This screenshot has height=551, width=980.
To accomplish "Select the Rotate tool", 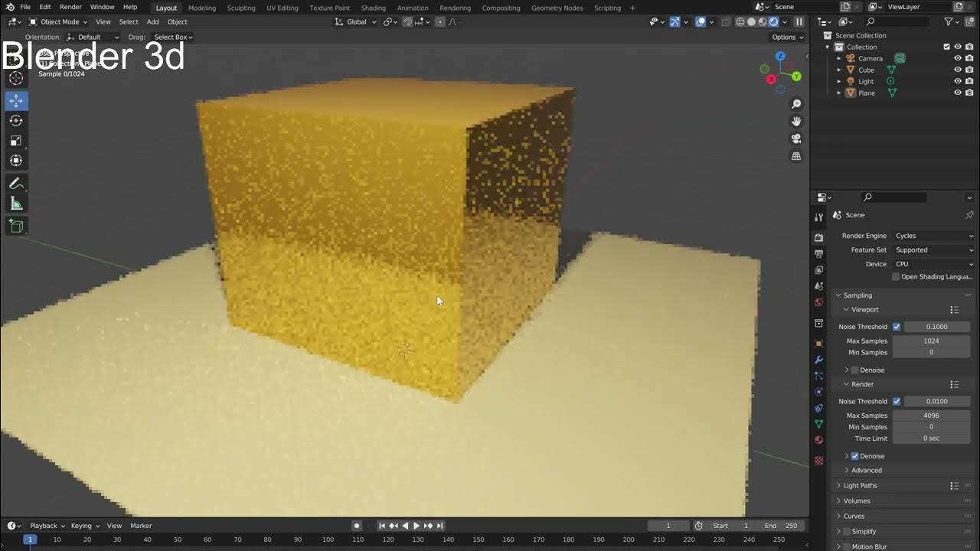I will pyautogui.click(x=16, y=121).
